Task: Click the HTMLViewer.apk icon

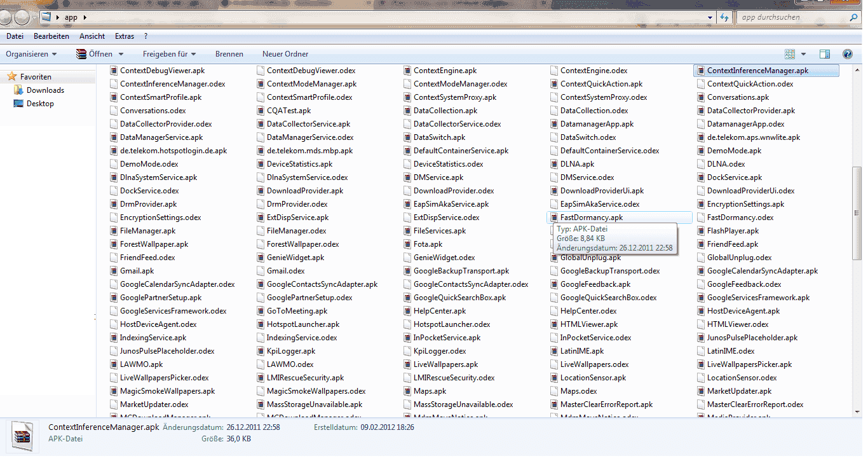Action: (553, 324)
